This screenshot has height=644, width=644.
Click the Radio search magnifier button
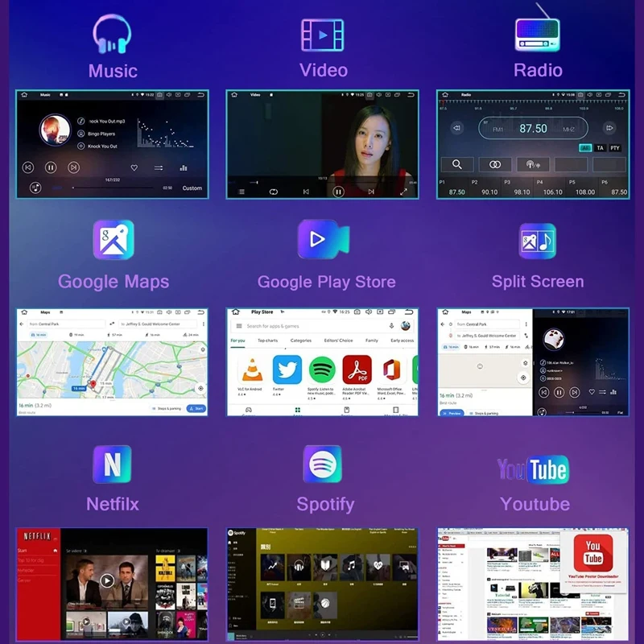point(457,164)
